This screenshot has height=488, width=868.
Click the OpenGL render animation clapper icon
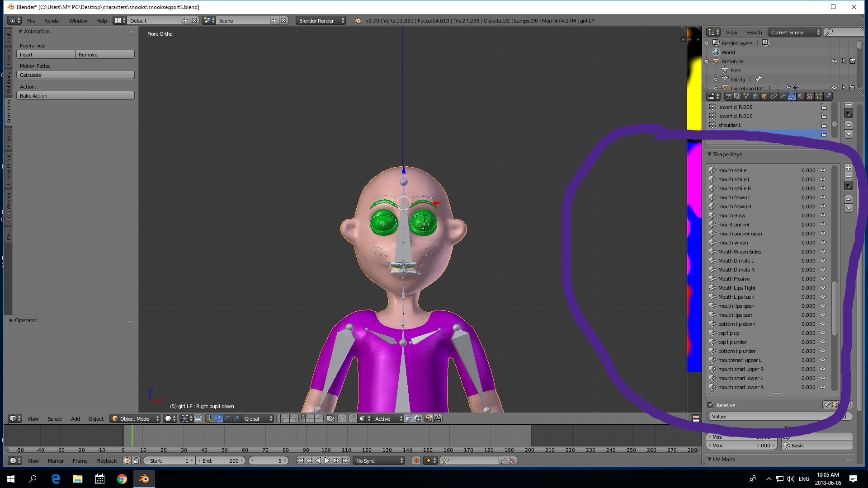pos(438,419)
